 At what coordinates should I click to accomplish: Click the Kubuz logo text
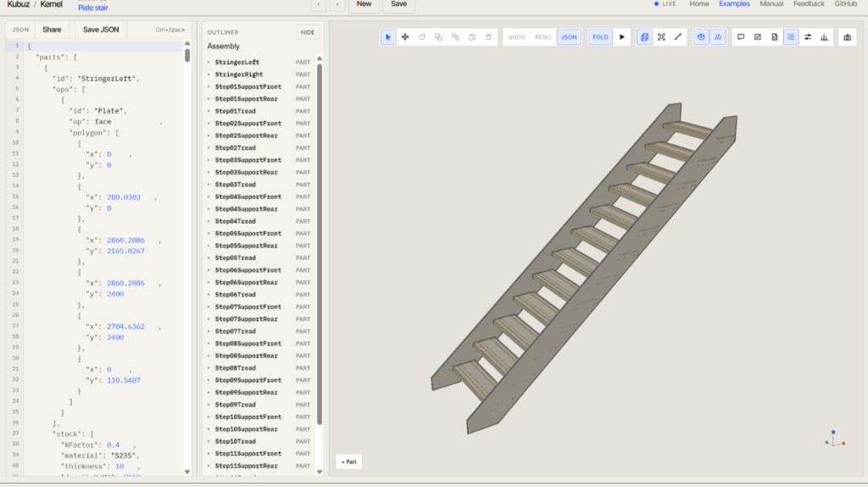(19, 4)
